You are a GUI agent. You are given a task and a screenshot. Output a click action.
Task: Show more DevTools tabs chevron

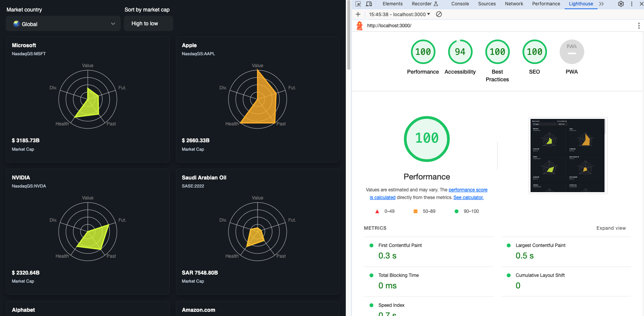(601, 4)
